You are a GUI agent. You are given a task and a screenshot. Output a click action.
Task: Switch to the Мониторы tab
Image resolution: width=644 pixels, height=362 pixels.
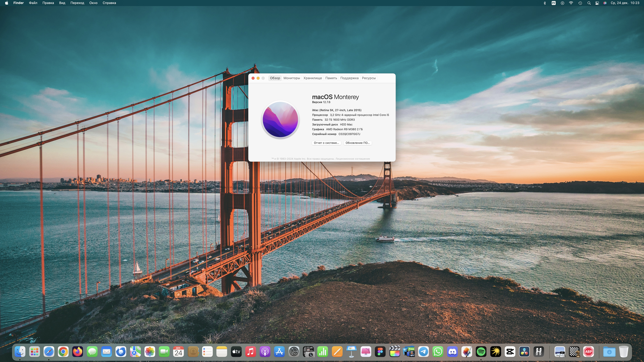(292, 78)
